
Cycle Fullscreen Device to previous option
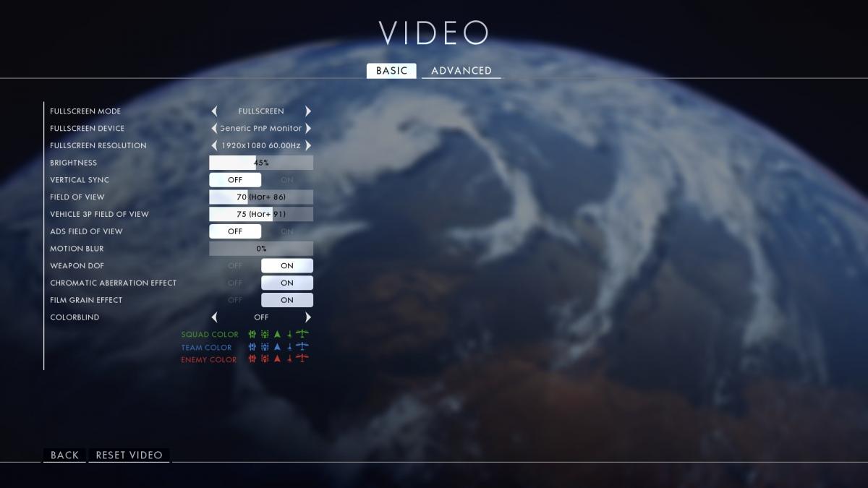(x=214, y=129)
